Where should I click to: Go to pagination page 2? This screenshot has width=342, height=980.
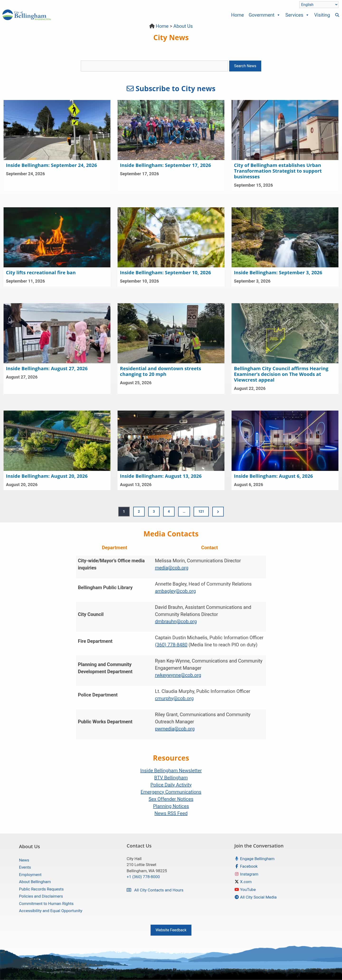pos(139,512)
